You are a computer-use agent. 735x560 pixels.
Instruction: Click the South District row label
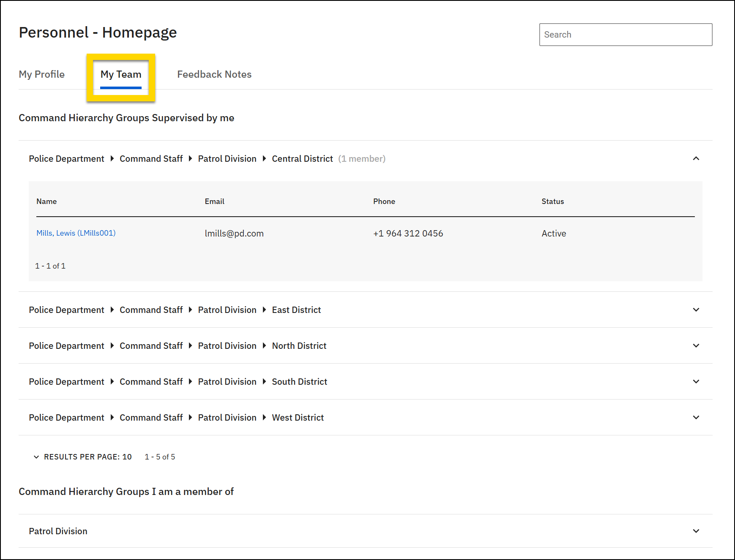pos(300,382)
